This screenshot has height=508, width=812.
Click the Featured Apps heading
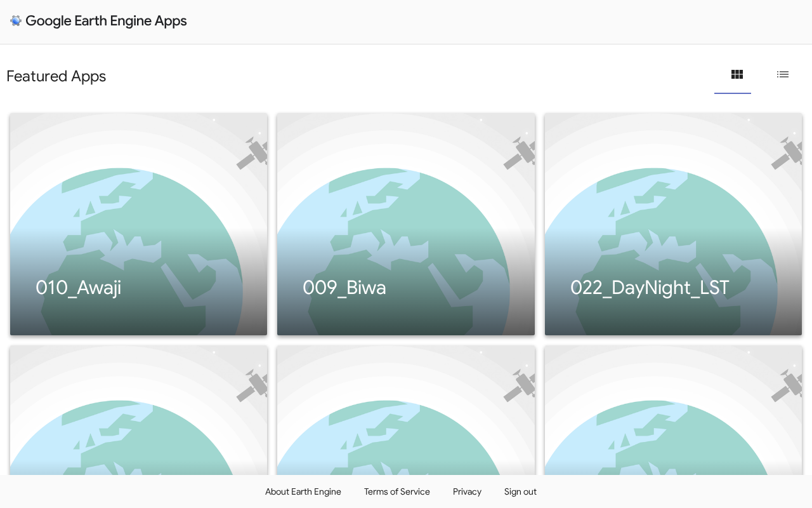(x=56, y=76)
